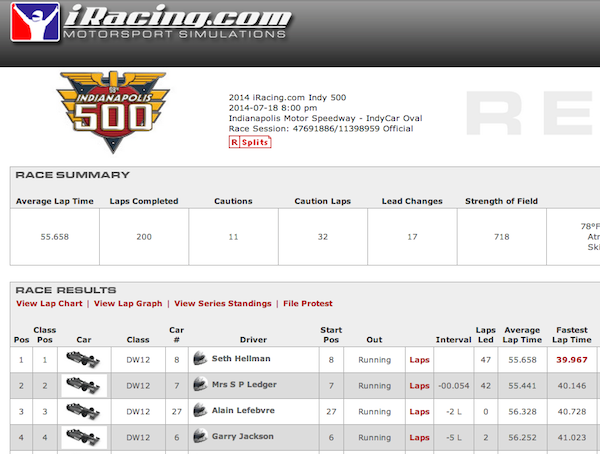
Task: Click the Average Lap Time column header in results
Action: click(522, 335)
